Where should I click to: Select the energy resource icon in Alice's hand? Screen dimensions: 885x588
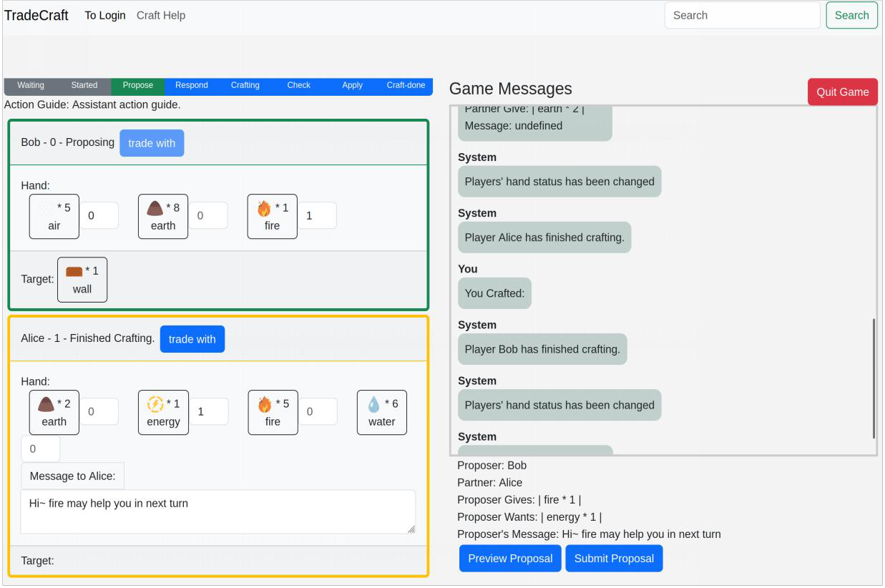coord(163,412)
